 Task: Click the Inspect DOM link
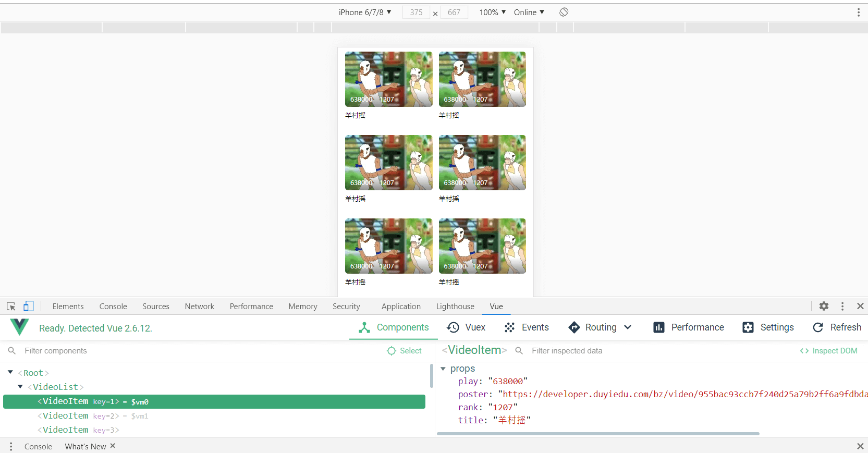pyautogui.click(x=828, y=351)
